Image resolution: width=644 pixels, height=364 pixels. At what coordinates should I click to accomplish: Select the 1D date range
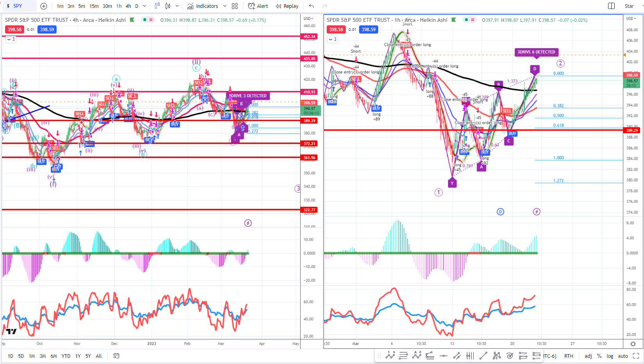[x=11, y=356]
